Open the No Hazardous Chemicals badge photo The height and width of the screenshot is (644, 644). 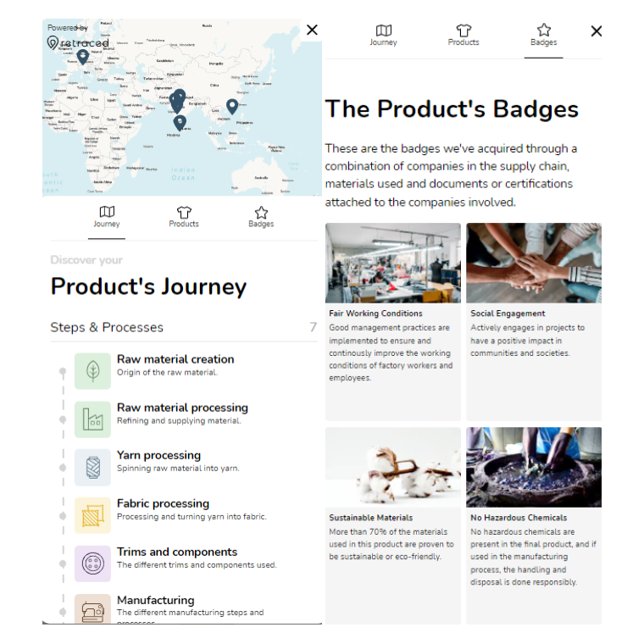point(534,467)
